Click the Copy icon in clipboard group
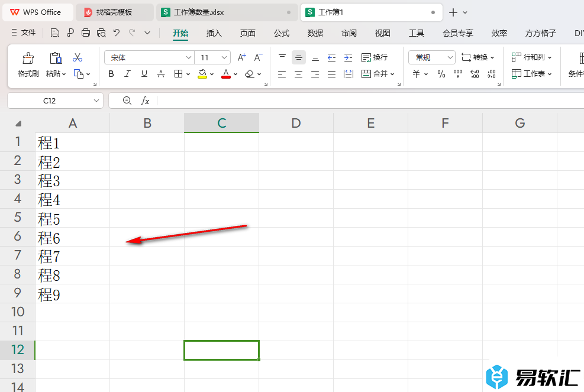 [x=78, y=74]
